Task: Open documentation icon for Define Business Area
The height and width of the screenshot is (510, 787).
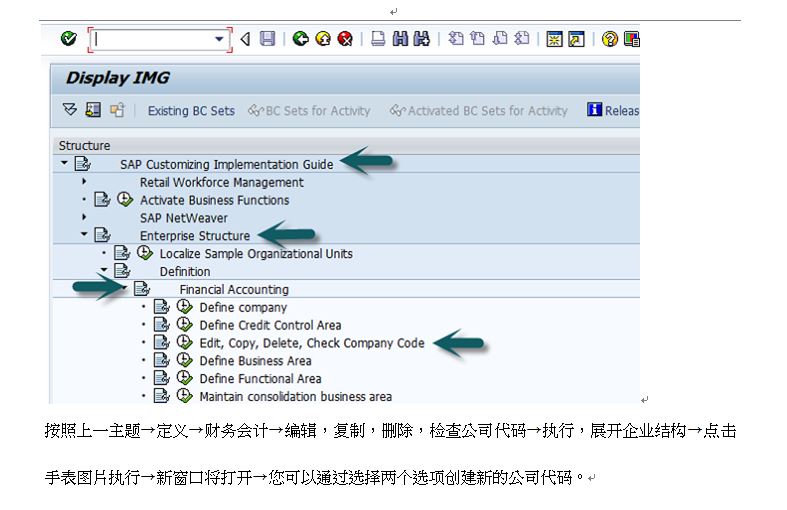Action: pyautogui.click(x=162, y=360)
